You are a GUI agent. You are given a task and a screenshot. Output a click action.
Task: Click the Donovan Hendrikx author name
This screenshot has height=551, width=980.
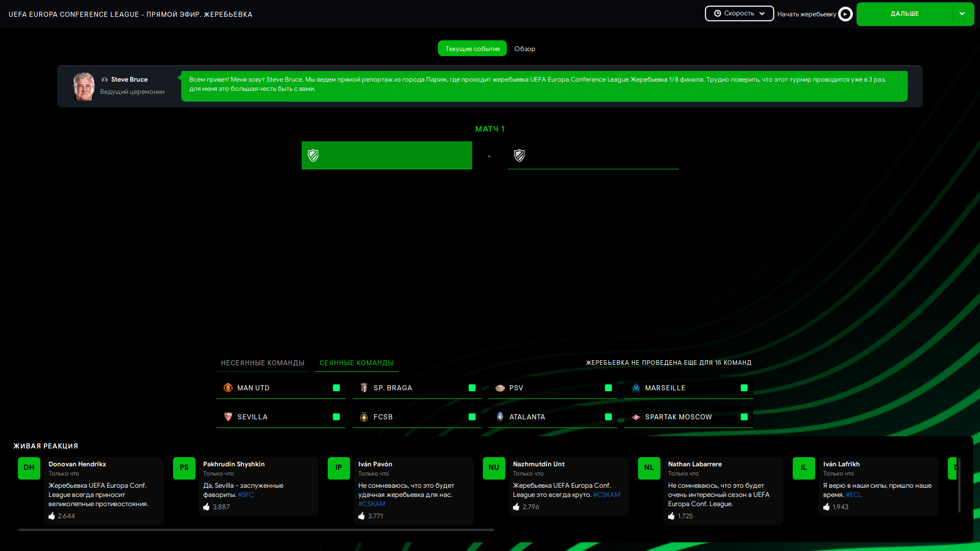(77, 464)
